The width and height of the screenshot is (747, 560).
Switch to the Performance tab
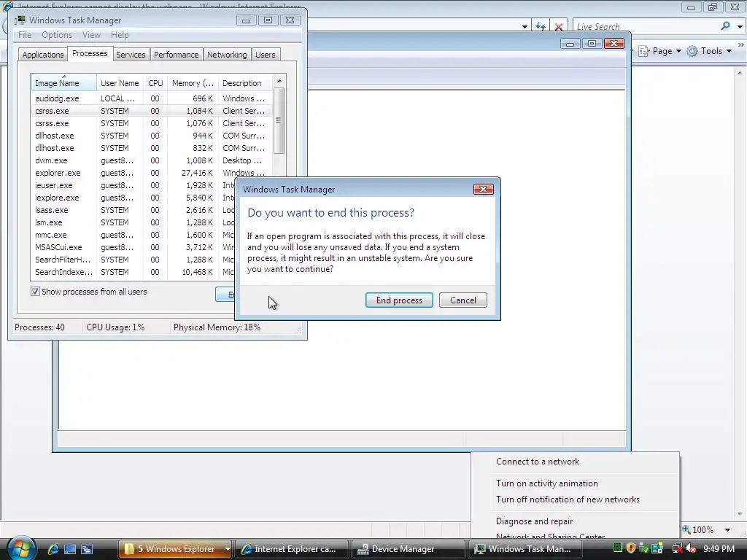click(177, 55)
